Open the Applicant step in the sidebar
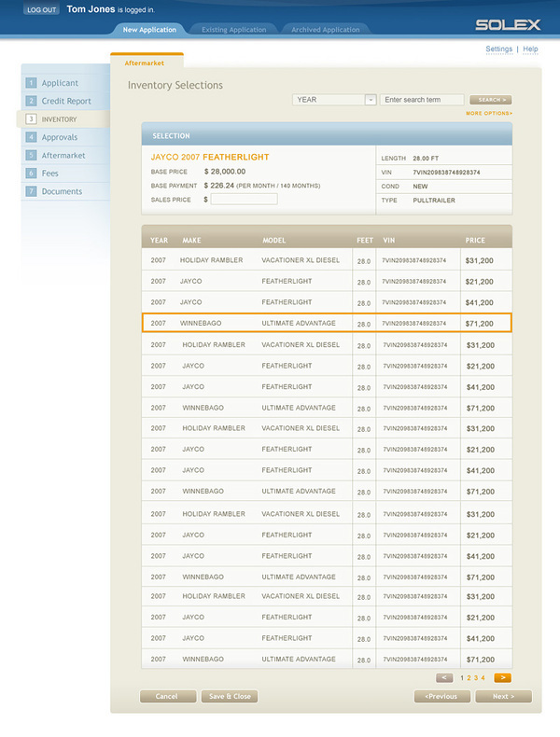This screenshot has height=737, width=560. 60,83
